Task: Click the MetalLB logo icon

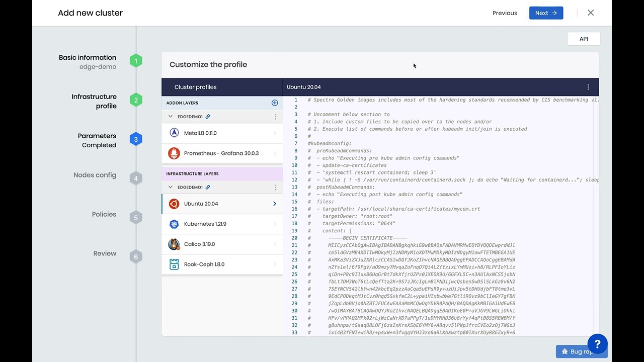Action: pos(174,133)
